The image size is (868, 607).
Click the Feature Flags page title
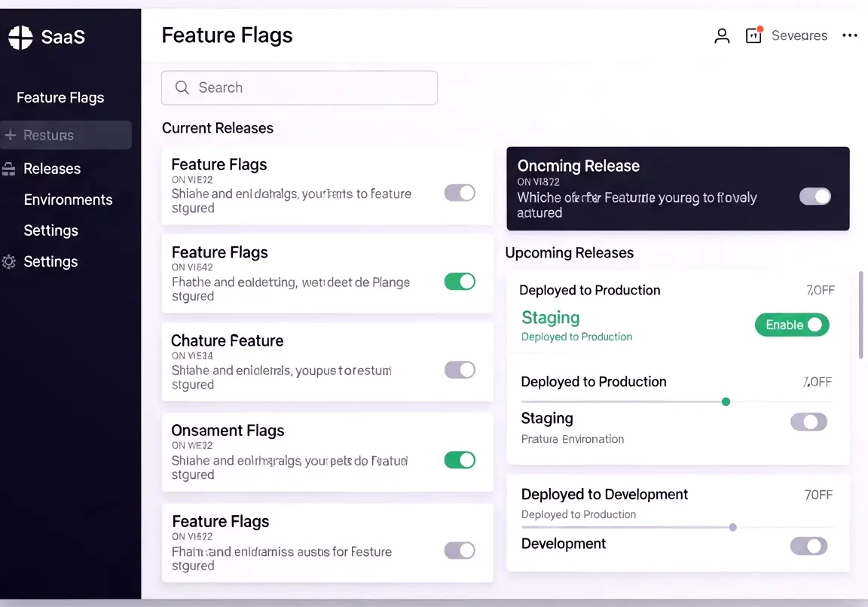point(227,35)
